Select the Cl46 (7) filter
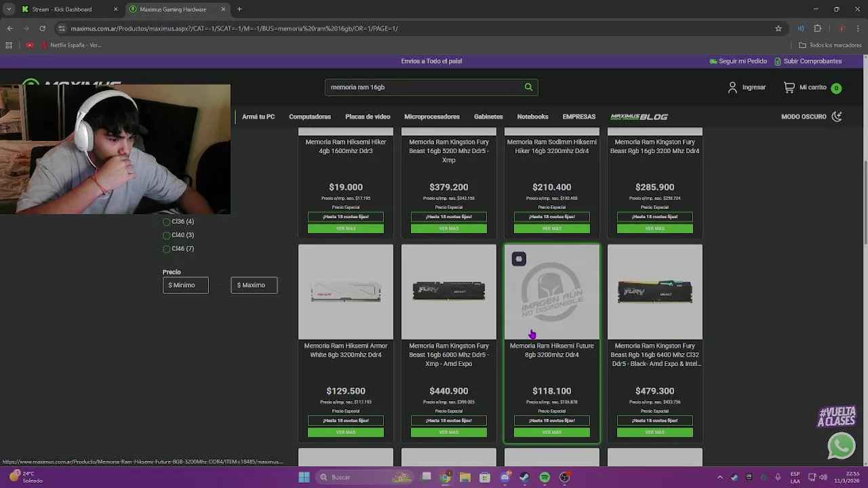Viewport: 868px width, 488px height. 178,249
